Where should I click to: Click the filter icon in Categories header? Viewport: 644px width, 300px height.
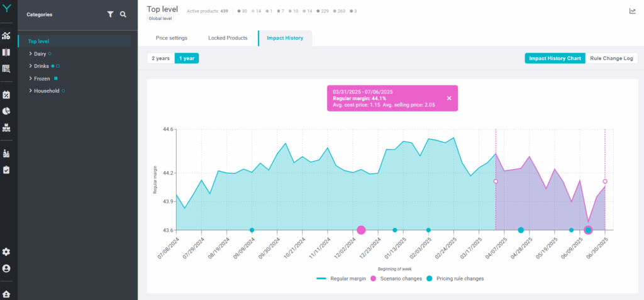pos(110,14)
